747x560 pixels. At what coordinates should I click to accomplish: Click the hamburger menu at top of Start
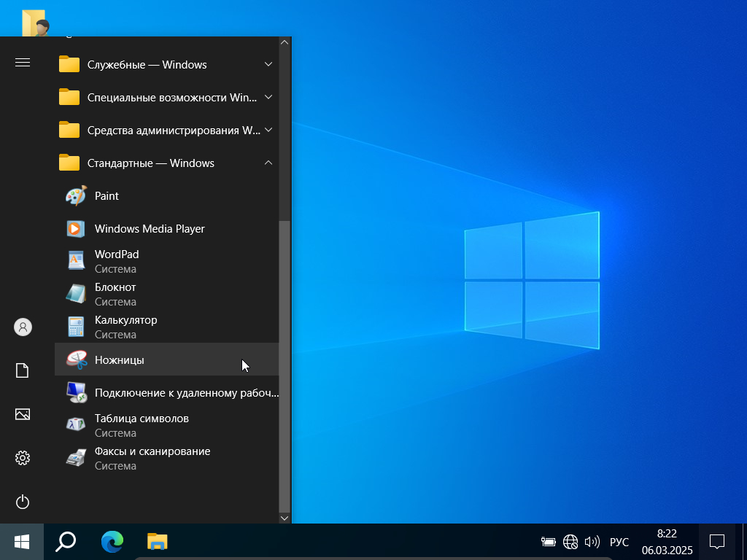[23, 63]
